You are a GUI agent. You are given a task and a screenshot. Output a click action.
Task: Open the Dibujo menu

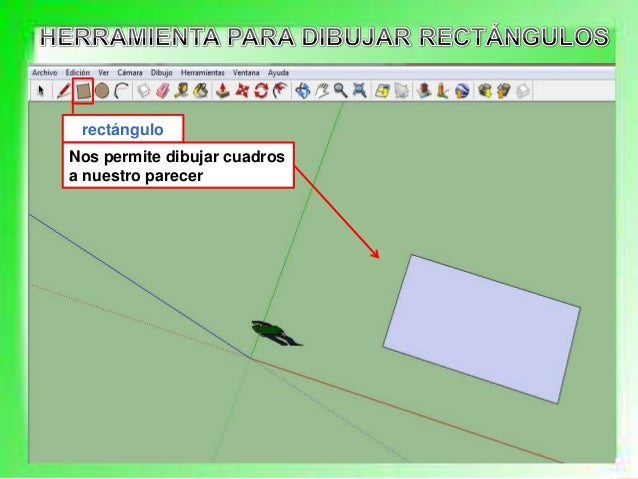point(162,72)
